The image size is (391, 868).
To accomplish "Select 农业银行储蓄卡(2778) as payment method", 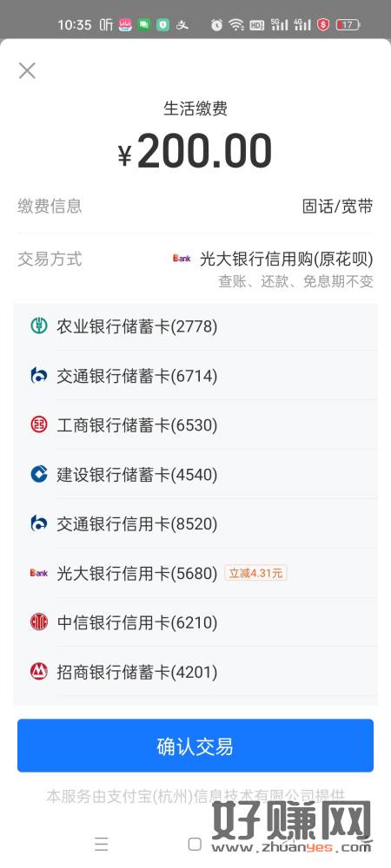I will [x=195, y=326].
